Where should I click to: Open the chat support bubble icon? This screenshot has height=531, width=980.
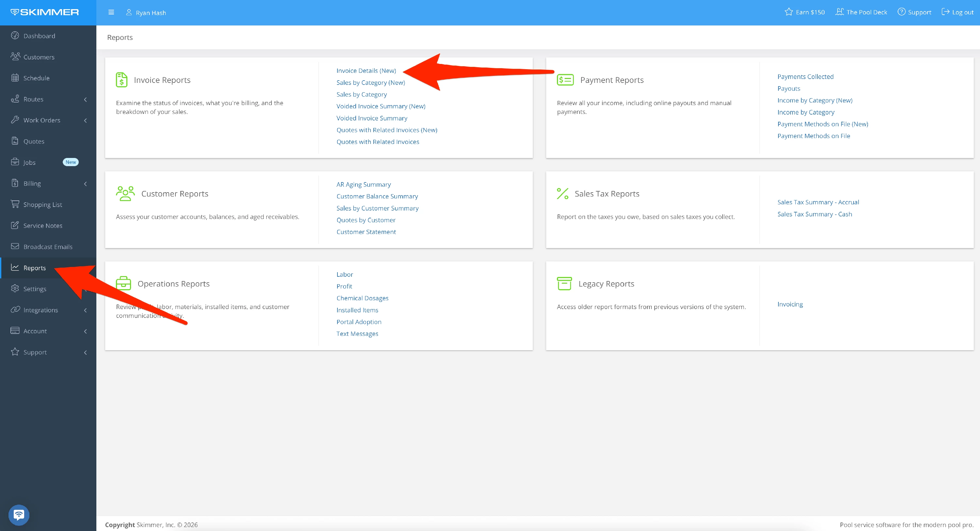(19, 515)
